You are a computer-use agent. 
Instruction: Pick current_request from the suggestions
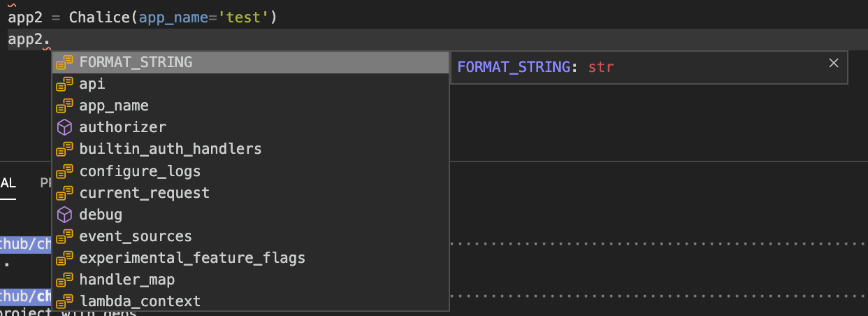251,192
